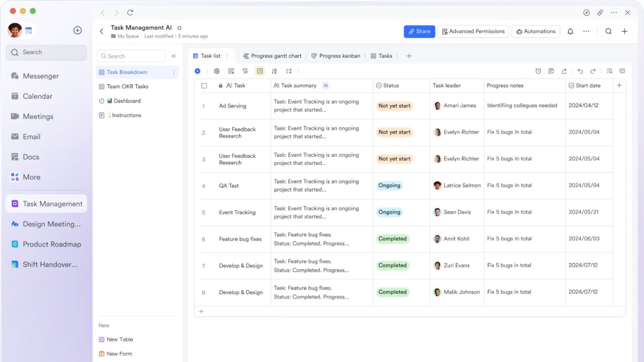Open the filter icon above the task table

[246, 71]
